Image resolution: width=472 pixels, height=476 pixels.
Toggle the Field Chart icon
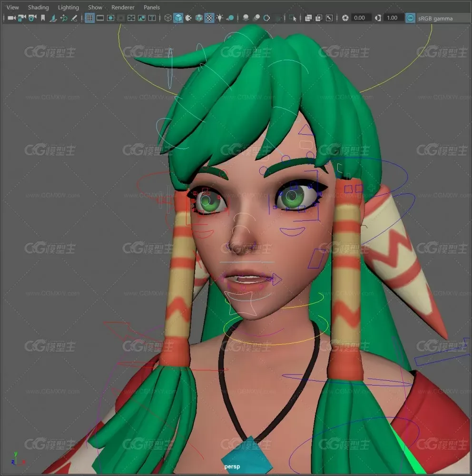pyautogui.click(x=131, y=18)
